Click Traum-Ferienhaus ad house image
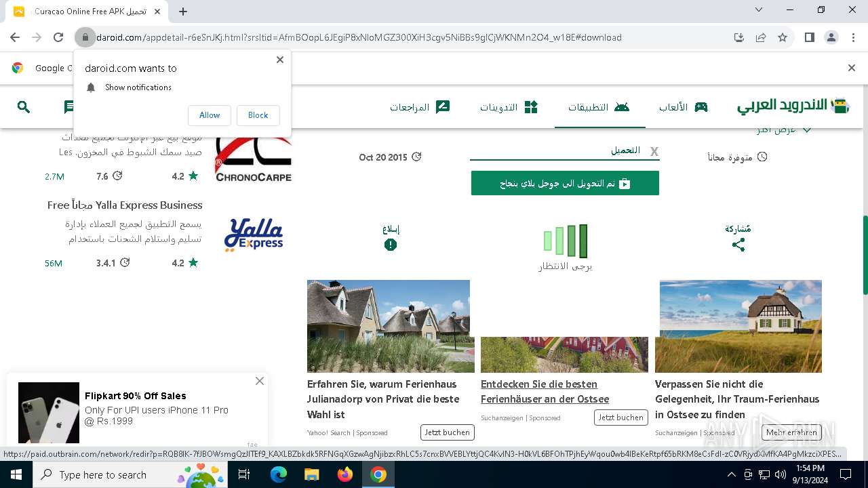 (x=738, y=326)
